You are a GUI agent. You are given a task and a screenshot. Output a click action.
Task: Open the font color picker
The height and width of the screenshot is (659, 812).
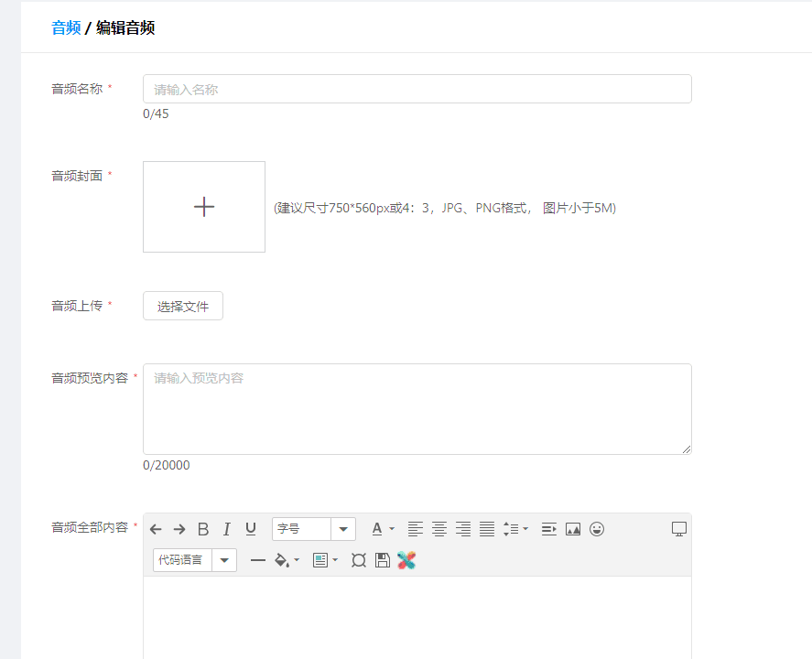[382, 529]
